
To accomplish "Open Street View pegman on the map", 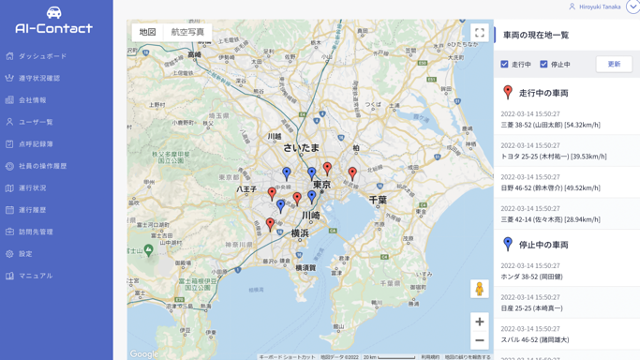I will point(480,289).
